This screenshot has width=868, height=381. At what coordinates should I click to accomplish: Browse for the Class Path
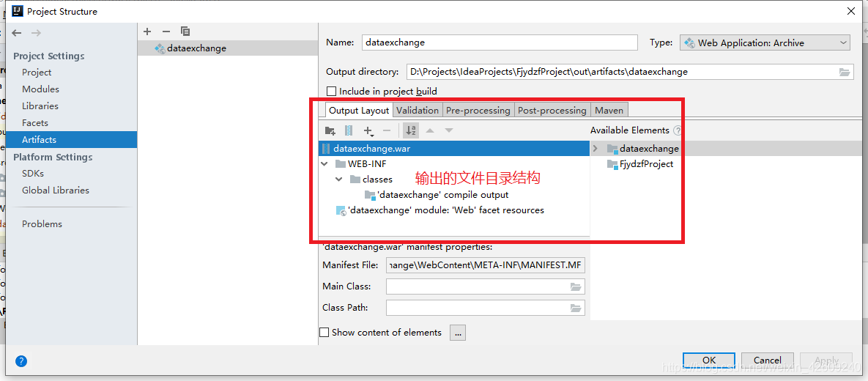[576, 308]
